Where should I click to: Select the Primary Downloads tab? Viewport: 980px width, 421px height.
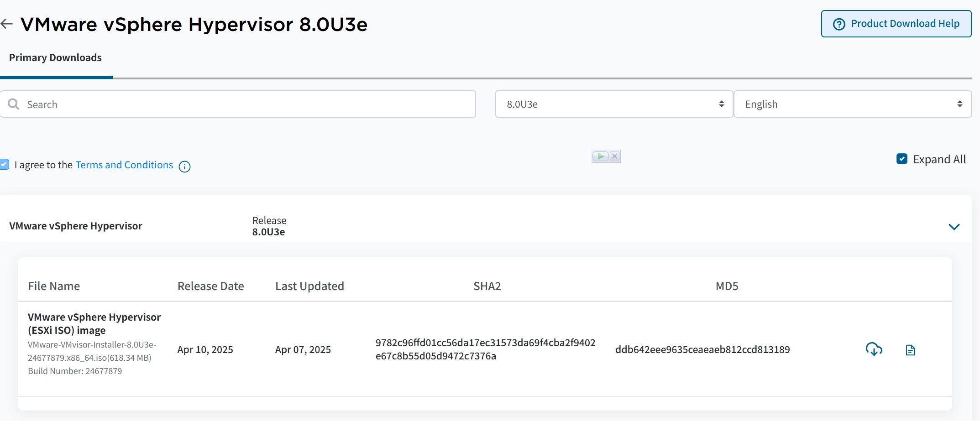click(55, 58)
